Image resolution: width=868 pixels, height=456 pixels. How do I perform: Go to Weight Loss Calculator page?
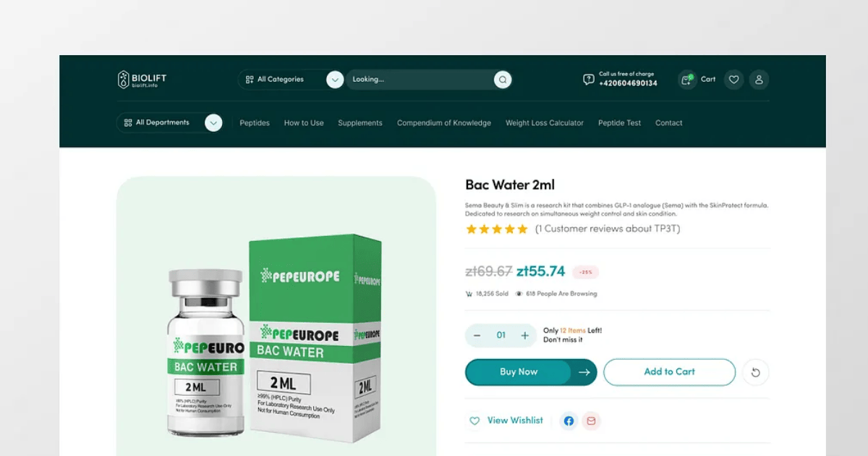tap(545, 123)
